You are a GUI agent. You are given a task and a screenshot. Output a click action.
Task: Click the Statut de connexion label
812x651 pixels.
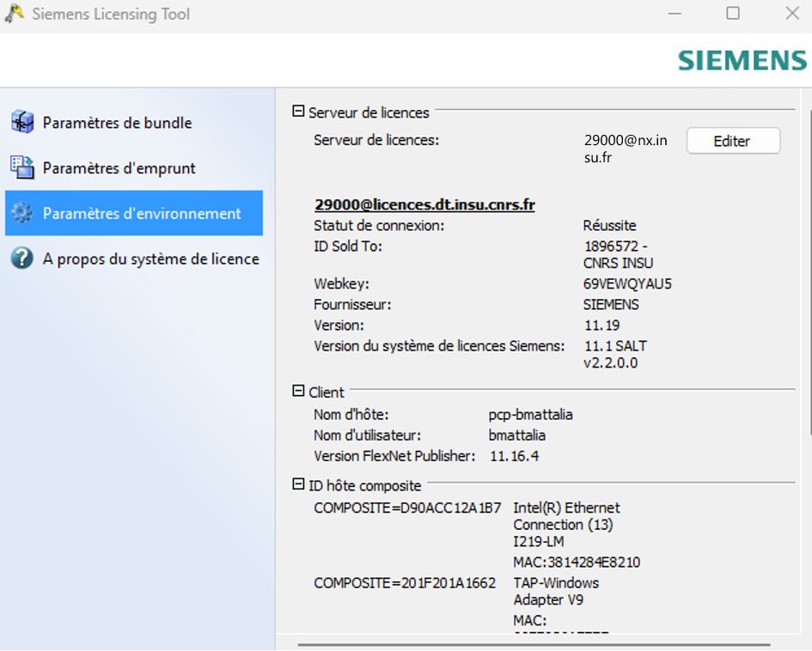tap(379, 226)
